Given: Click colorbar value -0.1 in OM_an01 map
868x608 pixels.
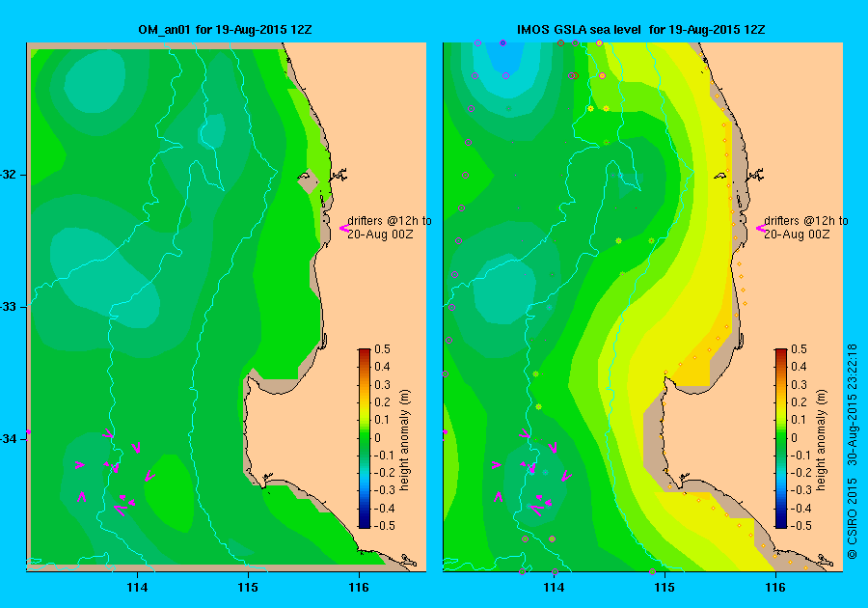Looking at the screenshot, I should pos(385,456).
